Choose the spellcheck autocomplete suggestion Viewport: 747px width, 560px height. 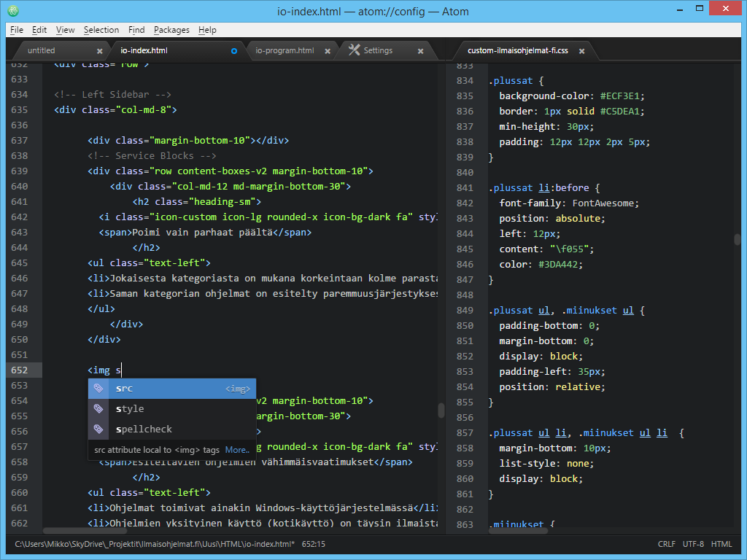tap(172, 429)
